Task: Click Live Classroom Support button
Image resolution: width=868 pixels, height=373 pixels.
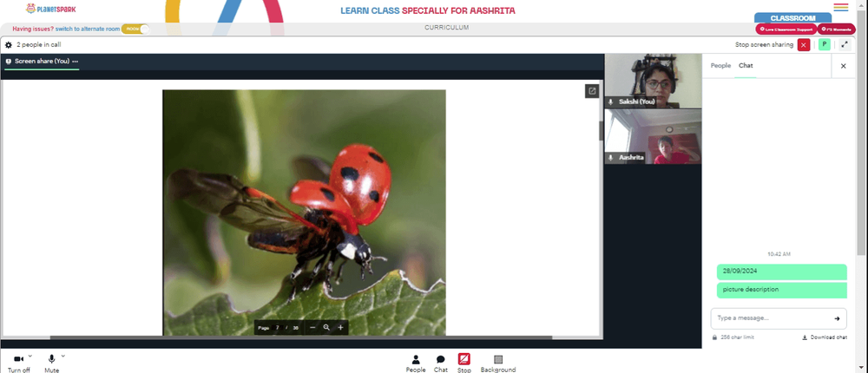Action: 786,29
